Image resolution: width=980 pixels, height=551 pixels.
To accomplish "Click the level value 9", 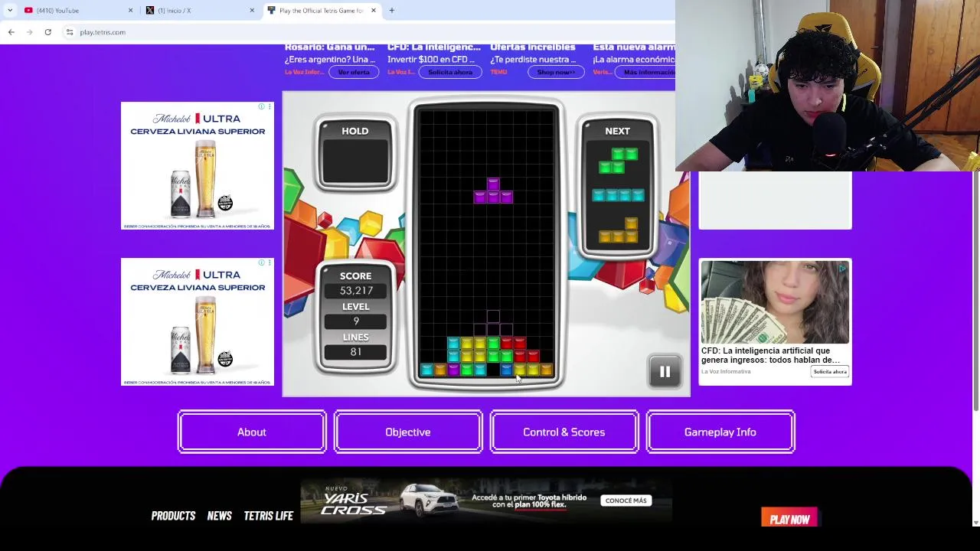I will tap(355, 321).
